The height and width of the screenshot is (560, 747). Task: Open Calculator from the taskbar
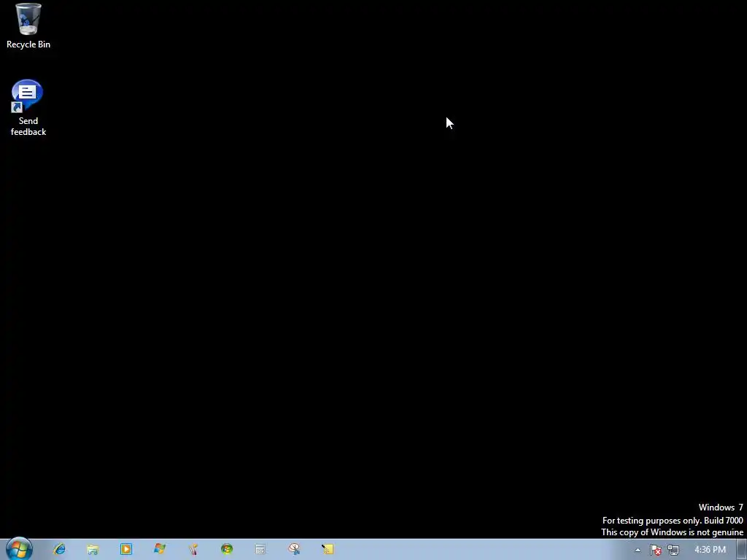tap(260, 550)
